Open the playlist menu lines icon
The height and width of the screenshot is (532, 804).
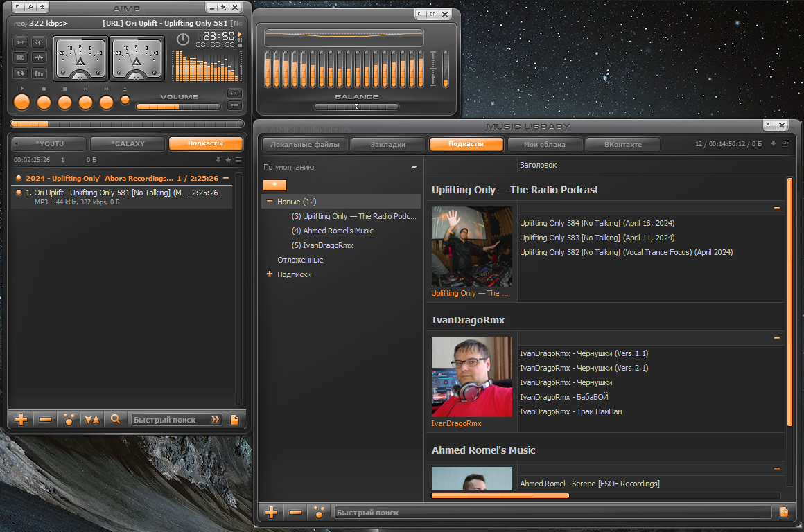click(x=238, y=160)
